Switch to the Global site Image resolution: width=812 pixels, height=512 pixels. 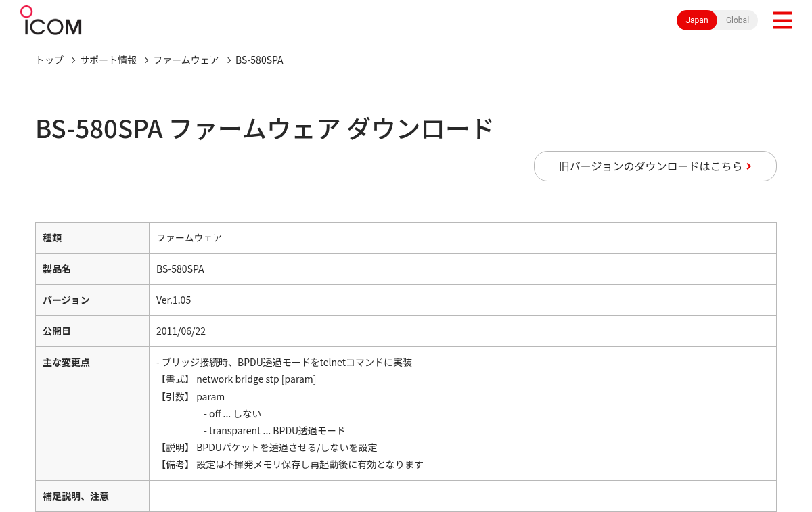[738, 20]
